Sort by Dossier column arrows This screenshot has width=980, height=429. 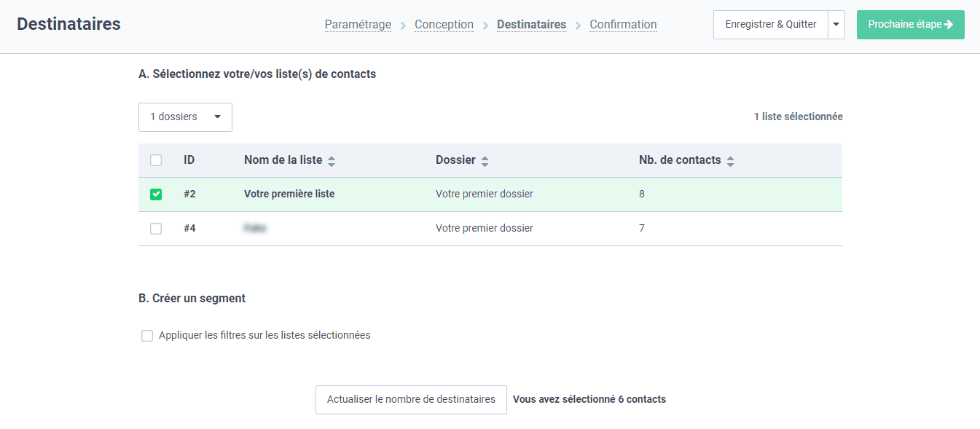(x=485, y=161)
